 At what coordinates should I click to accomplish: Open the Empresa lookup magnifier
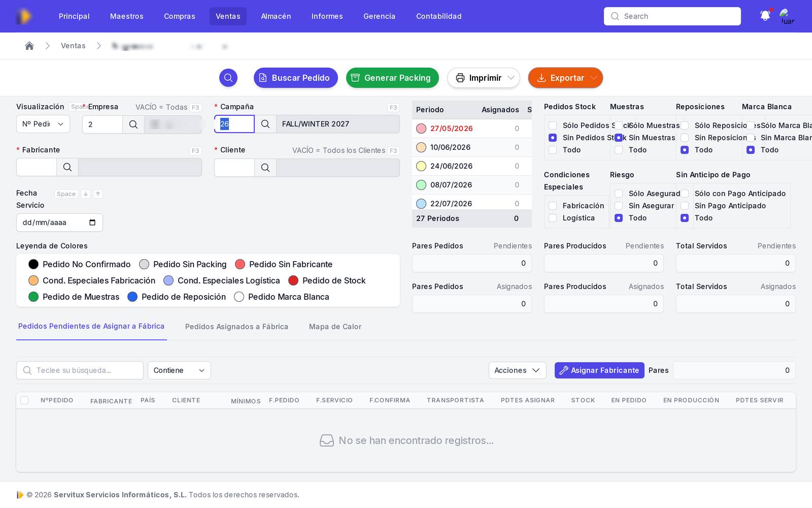(x=133, y=124)
